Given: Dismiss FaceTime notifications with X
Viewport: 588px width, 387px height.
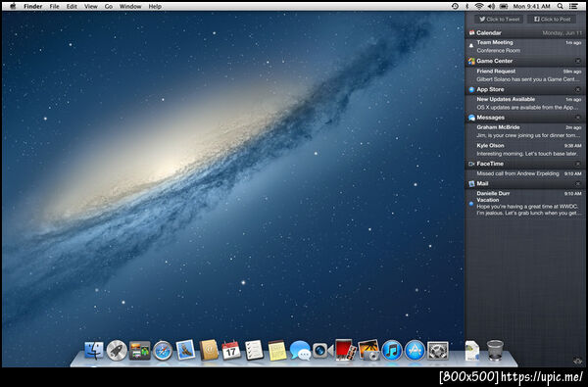Looking at the screenshot, I should [578, 165].
